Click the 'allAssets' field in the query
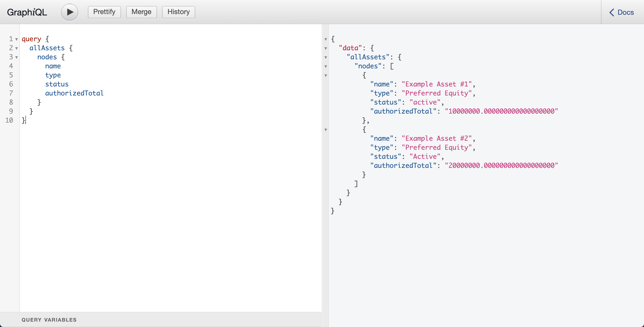The width and height of the screenshot is (644, 327). [47, 48]
